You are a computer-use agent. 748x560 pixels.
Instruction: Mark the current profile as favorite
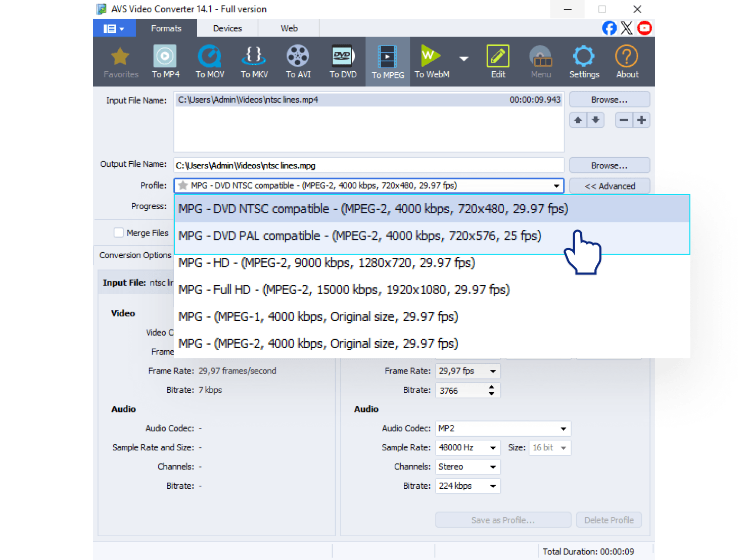click(x=182, y=185)
